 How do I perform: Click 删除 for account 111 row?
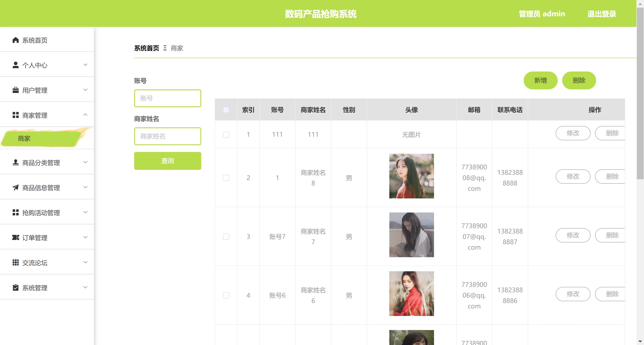point(610,133)
